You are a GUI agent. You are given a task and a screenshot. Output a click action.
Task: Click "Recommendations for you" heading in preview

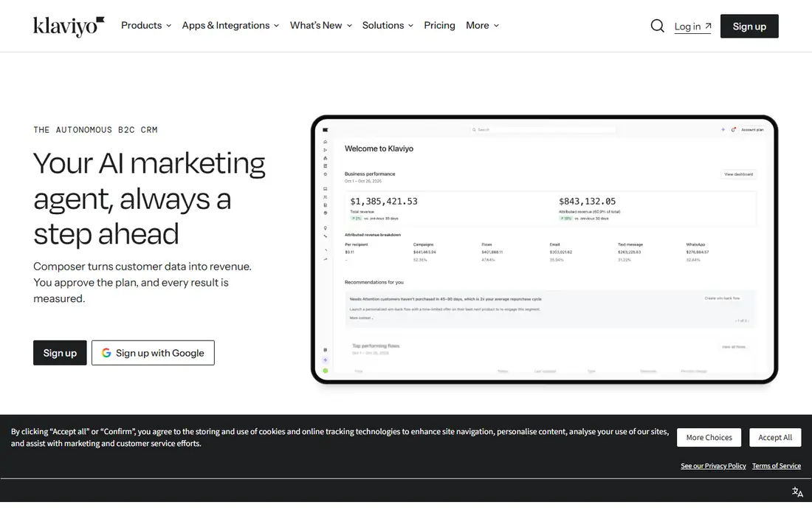(374, 282)
